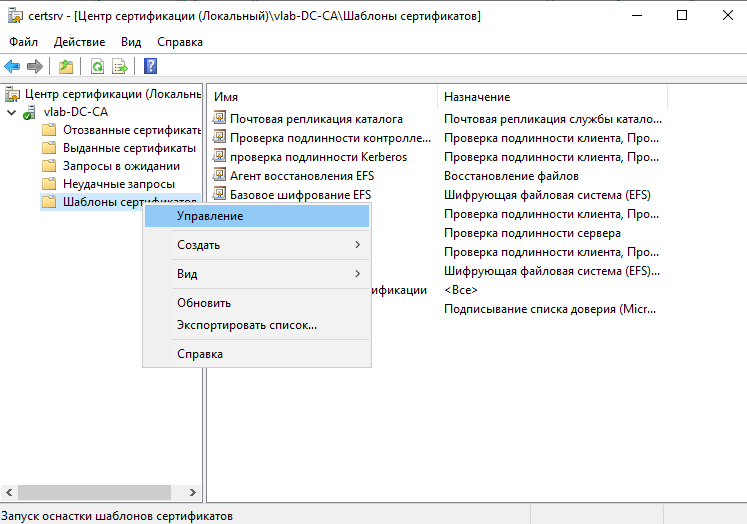Viewport: 747px width, 524px height.
Task: Click the Проверка подлинности сервера purpose cell
Action: coord(532,233)
